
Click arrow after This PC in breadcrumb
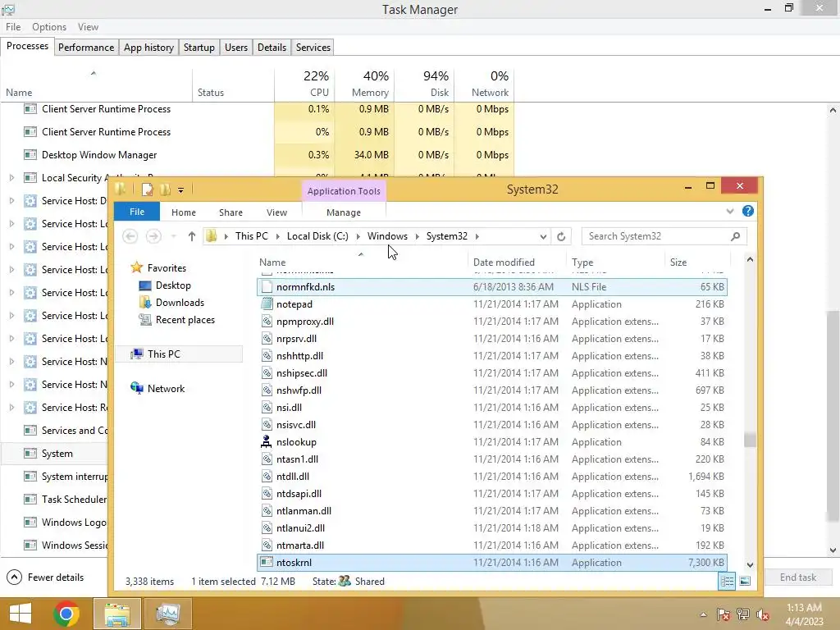coord(277,236)
